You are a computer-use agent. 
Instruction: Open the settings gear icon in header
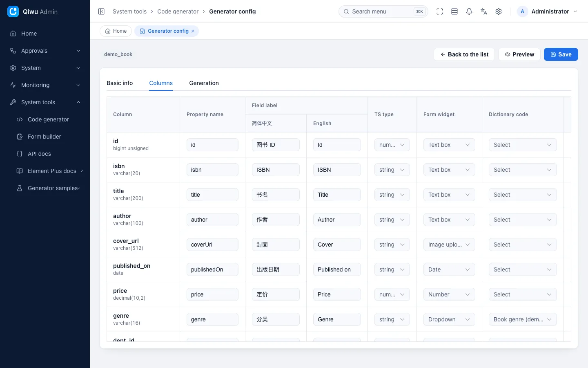[x=499, y=11]
